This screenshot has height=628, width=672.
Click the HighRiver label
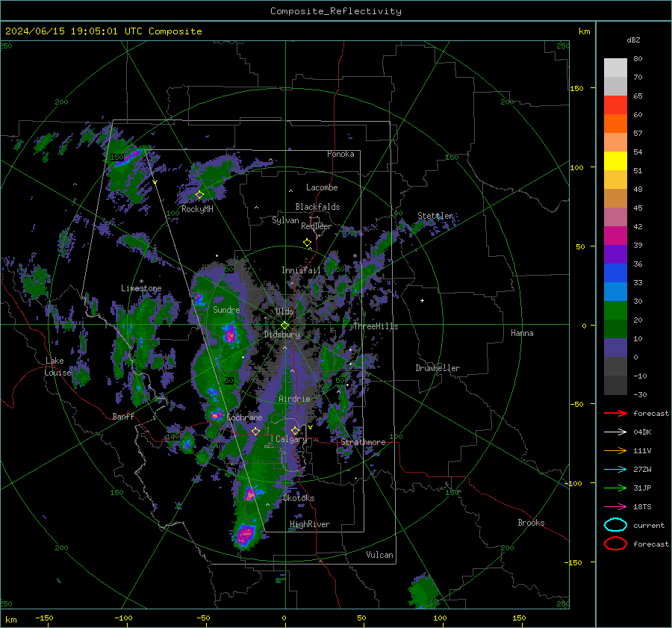point(310,524)
